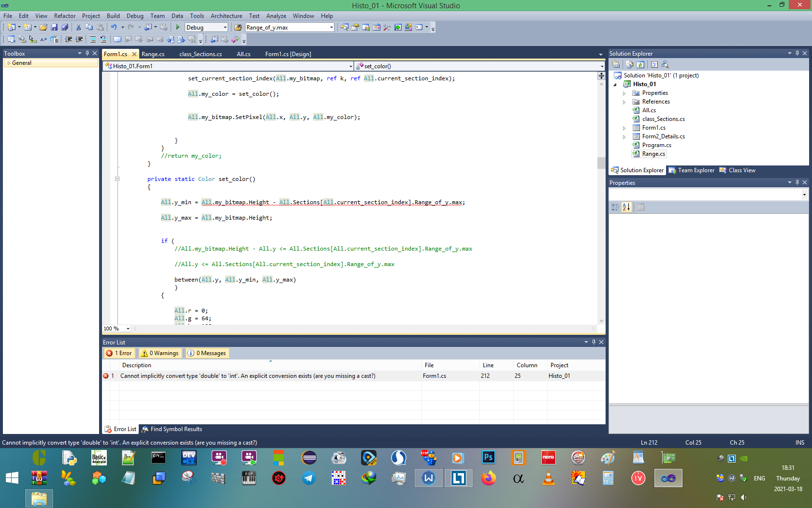Click Show All Files icon in Solution Explorer
The height and width of the screenshot is (508, 812).
pyautogui.click(x=629, y=64)
